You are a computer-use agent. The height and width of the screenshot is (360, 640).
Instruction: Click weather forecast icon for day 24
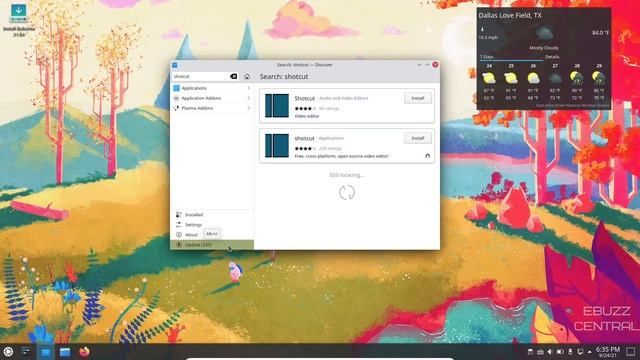pyautogui.click(x=489, y=78)
